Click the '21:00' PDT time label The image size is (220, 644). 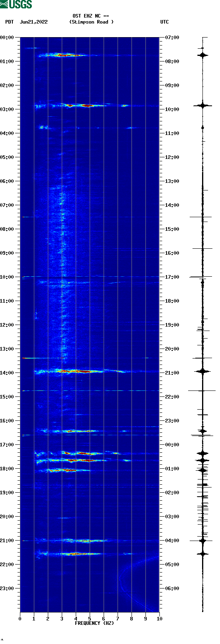click(x=7, y=540)
